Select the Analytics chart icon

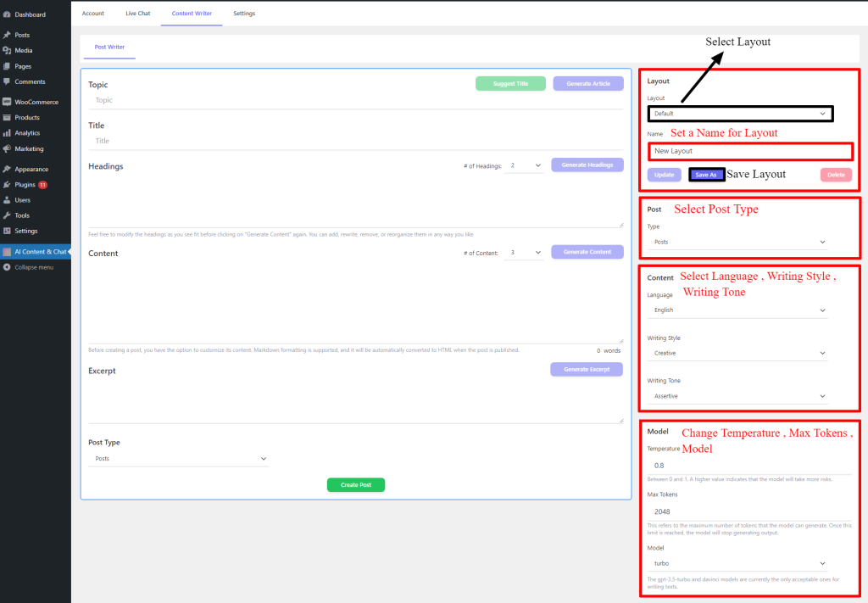[8, 134]
